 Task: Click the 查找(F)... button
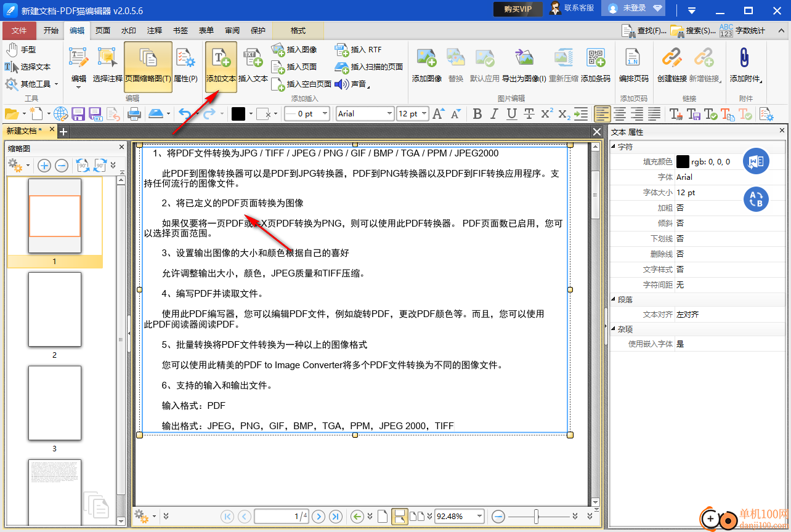coord(644,30)
